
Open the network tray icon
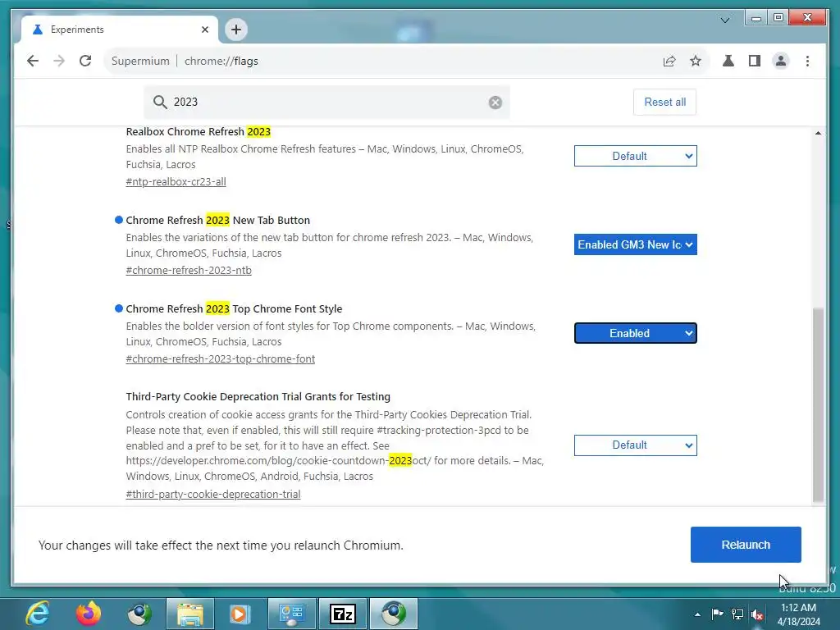click(x=737, y=614)
